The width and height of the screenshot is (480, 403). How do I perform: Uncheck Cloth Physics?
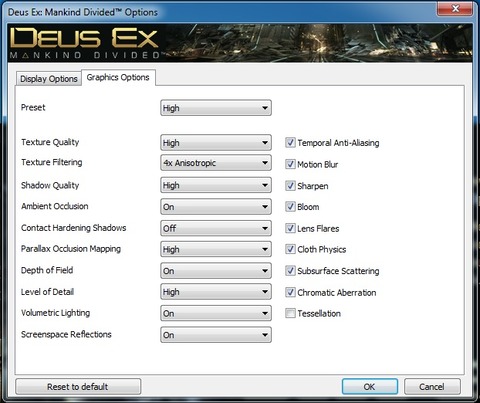coord(290,249)
